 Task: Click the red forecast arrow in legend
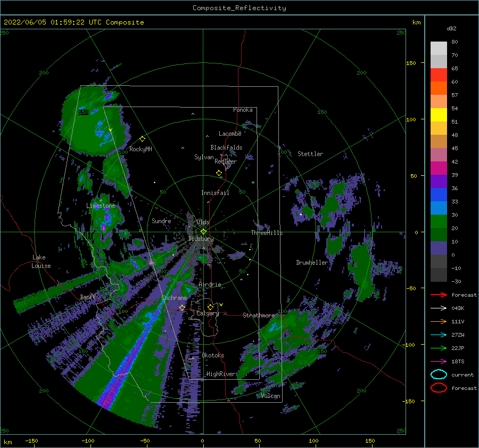click(x=439, y=295)
